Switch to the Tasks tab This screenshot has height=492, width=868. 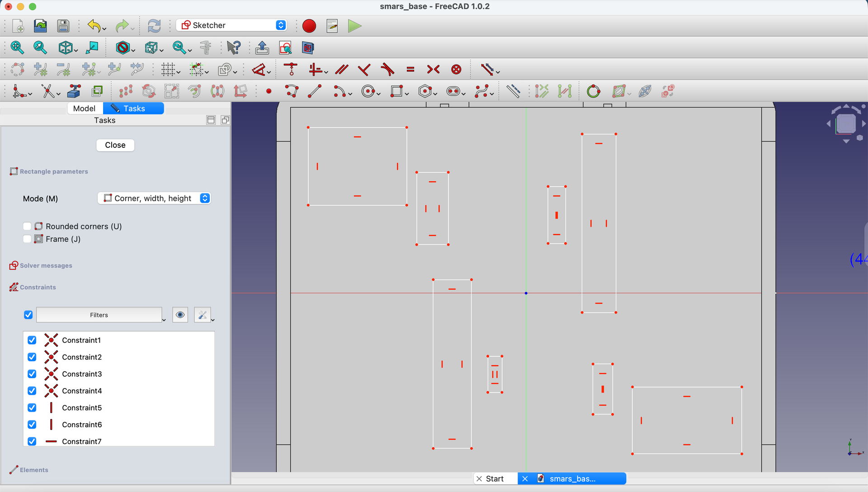click(134, 109)
